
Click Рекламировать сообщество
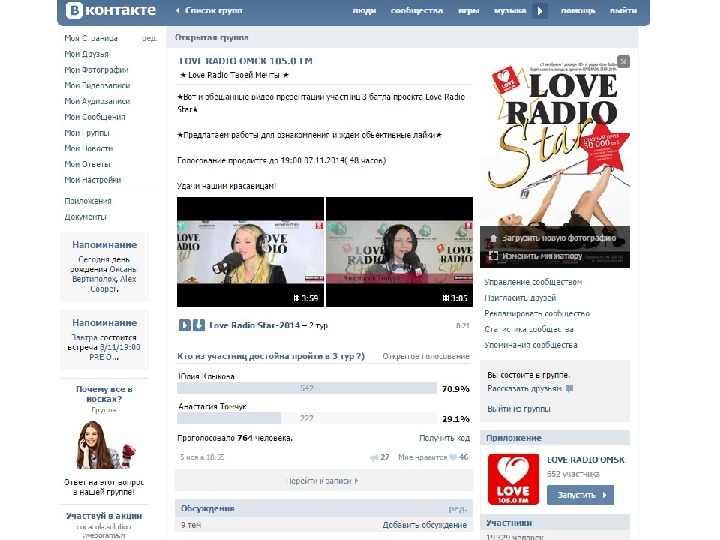pos(537,314)
